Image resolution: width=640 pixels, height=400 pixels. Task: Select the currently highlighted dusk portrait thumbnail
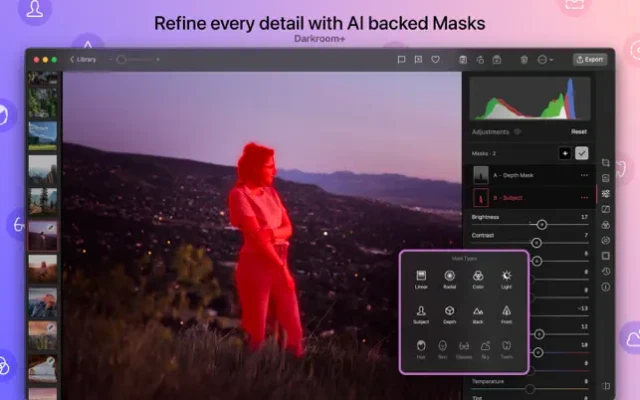tap(42, 236)
